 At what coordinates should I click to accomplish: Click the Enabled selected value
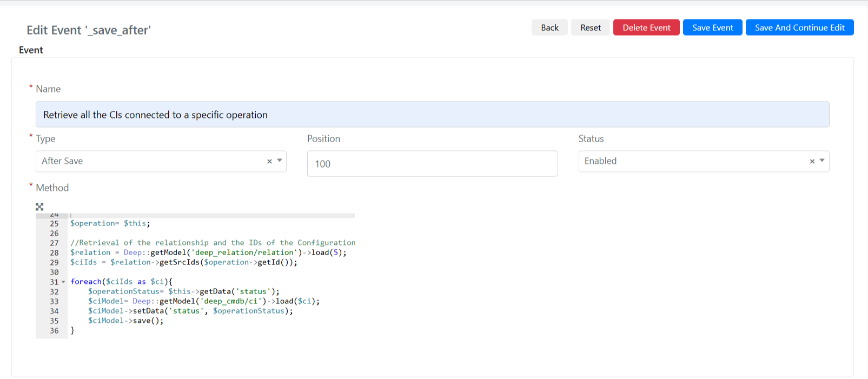600,161
